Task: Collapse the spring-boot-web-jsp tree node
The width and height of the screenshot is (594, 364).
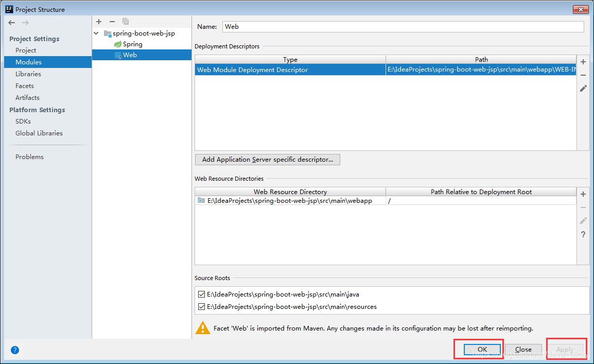Action: pos(96,33)
